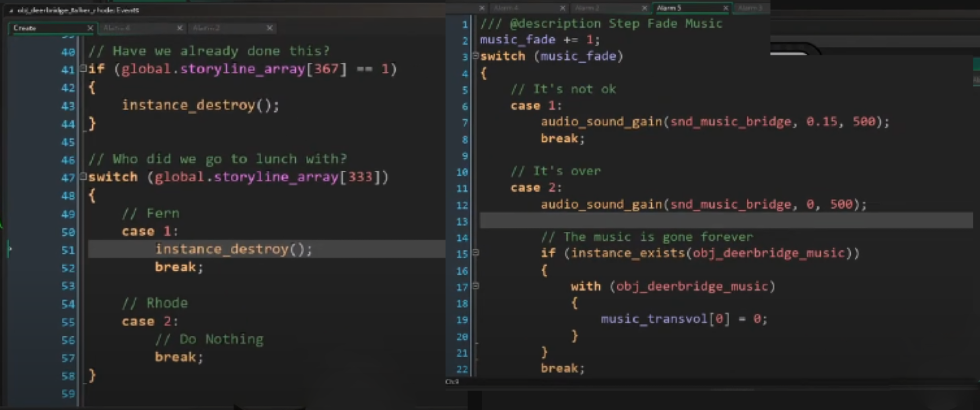Click comment '// It's over'
The width and height of the screenshot is (980, 410).
pos(555,171)
